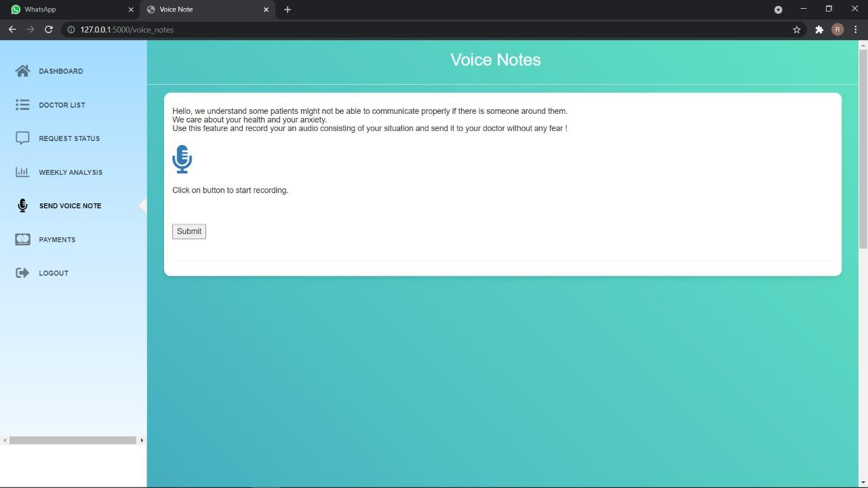Close the WhatsApp tab

[x=131, y=9]
